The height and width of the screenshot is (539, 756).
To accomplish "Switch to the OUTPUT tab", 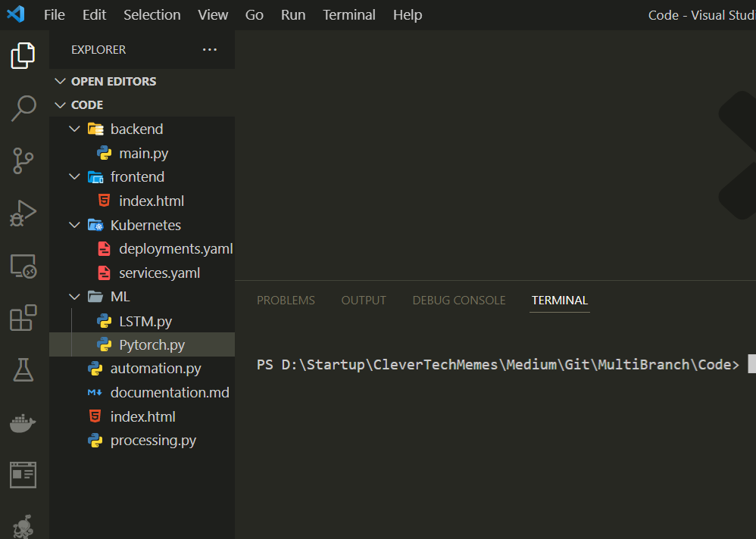I will click(364, 300).
